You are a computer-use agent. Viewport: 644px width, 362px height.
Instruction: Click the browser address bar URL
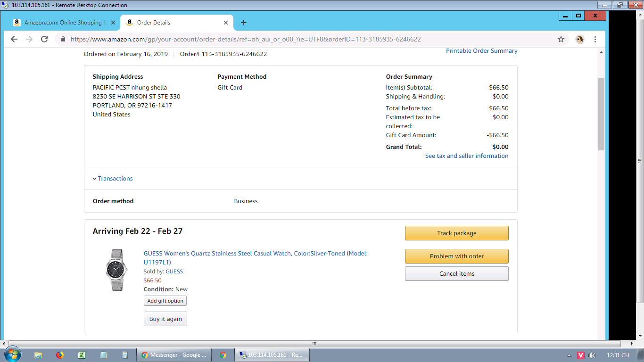245,39
